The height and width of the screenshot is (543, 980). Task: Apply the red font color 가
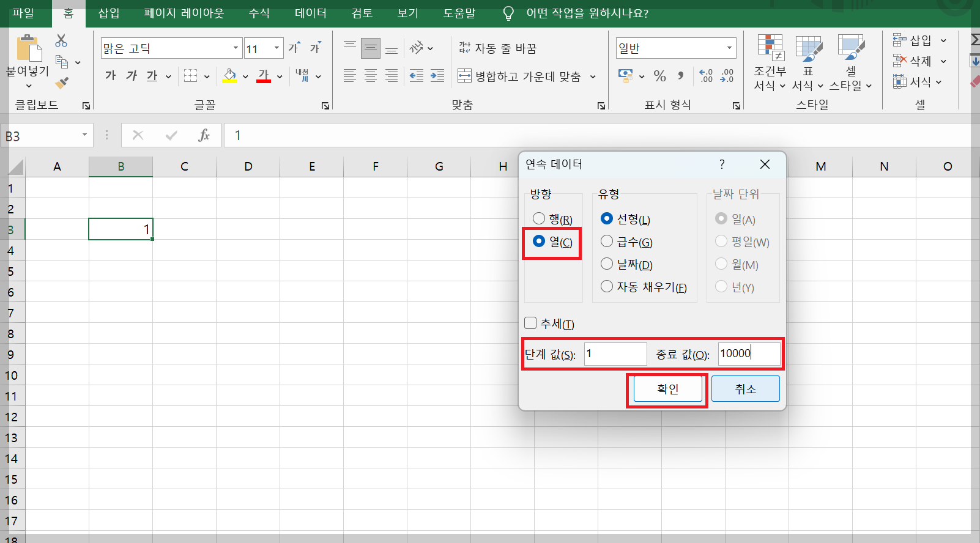click(x=264, y=76)
